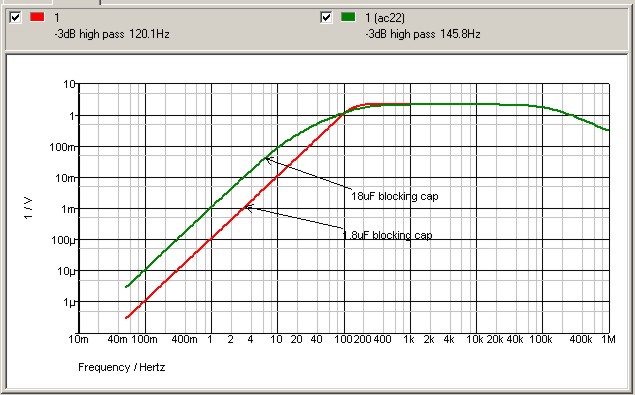Screen dimensions: 635x395
Task: Click the '1M' frequency axis tick label
Action: 608,339
